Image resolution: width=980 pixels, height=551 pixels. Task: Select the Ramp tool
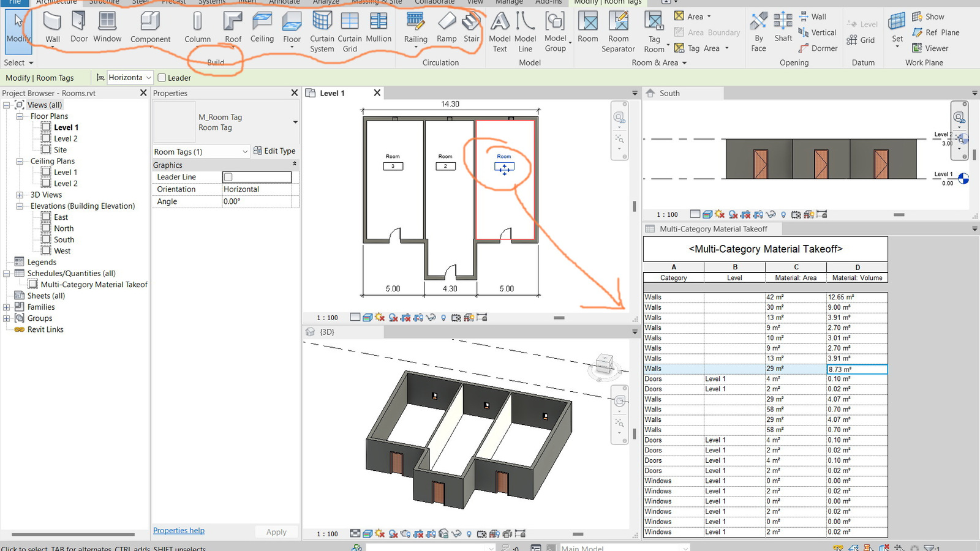(x=447, y=27)
